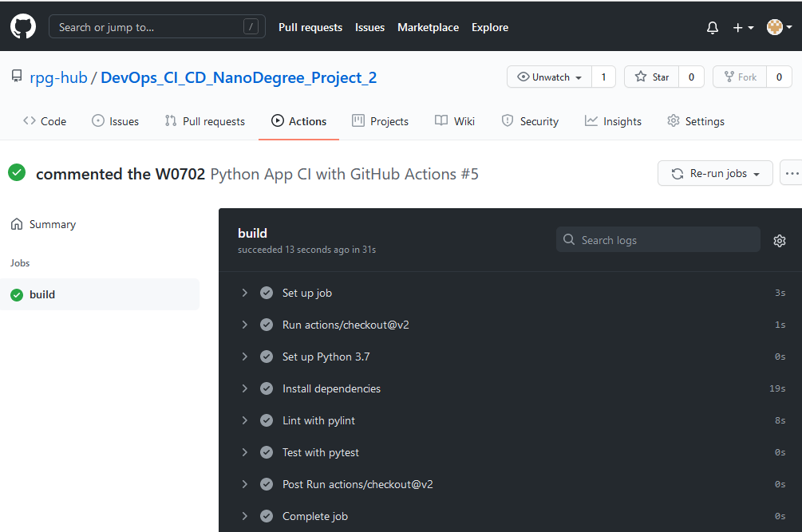This screenshot has height=532, width=802.
Task: Click the Search logs input field
Action: [x=658, y=239]
